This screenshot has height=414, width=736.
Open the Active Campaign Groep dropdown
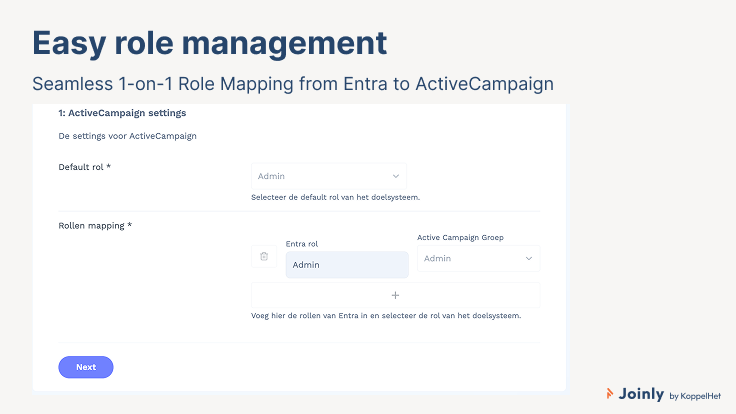pyautogui.click(x=478, y=259)
